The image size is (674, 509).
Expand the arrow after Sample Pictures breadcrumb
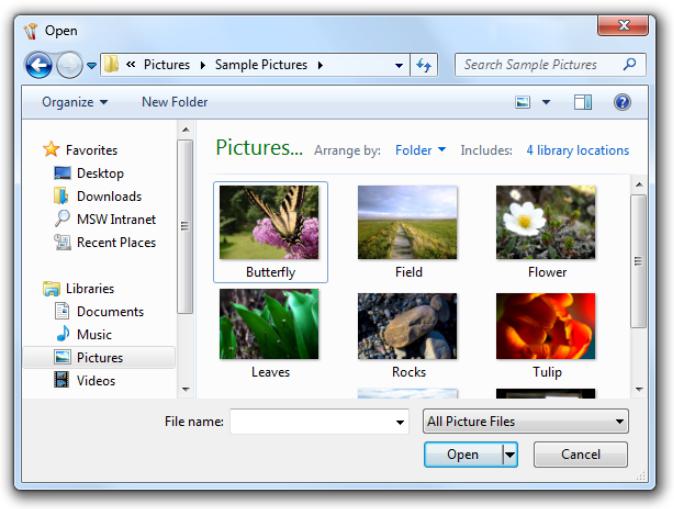pyautogui.click(x=320, y=65)
